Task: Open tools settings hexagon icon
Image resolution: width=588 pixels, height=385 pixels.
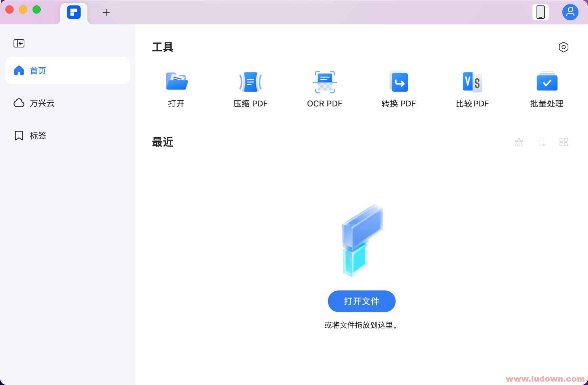Action: tap(564, 47)
